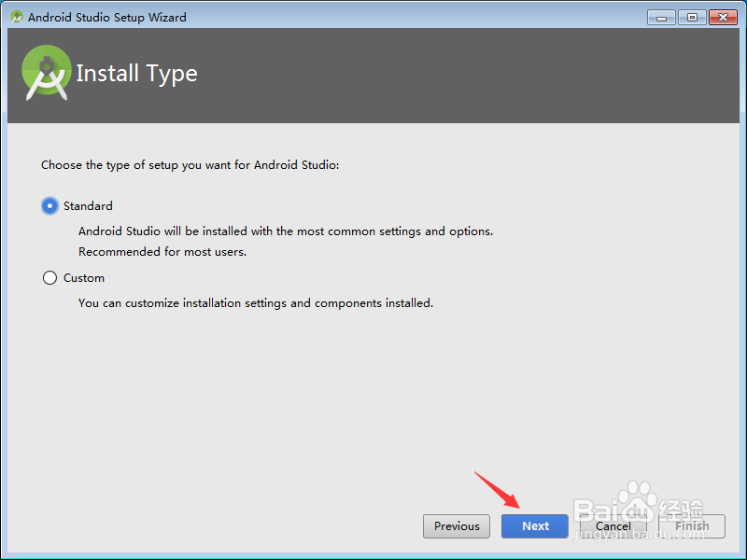This screenshot has width=747, height=560.
Task: Click the disabled Finish button
Action: (692, 525)
